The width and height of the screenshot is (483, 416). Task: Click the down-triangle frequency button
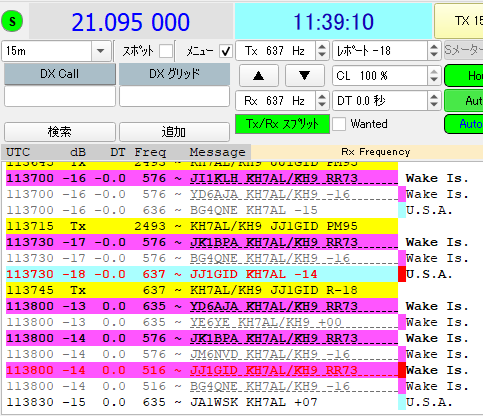point(304,76)
